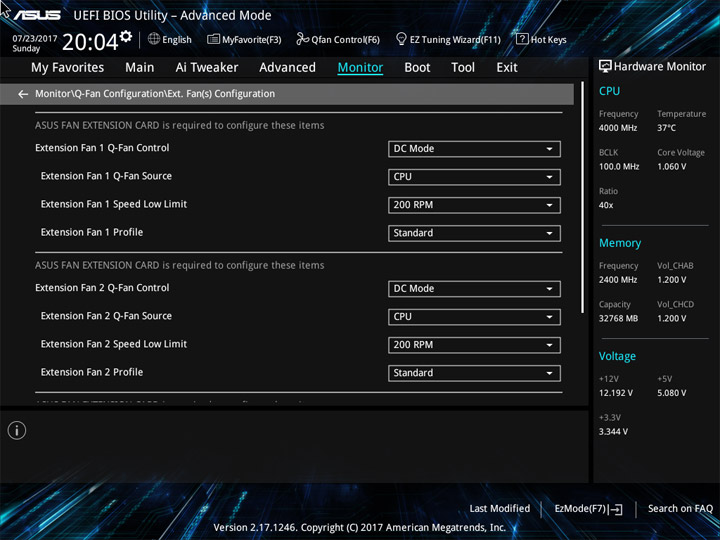Open Extension Fan 2 Q-Fan Source dropdown
The width and height of the screenshot is (720, 540).
(474, 317)
